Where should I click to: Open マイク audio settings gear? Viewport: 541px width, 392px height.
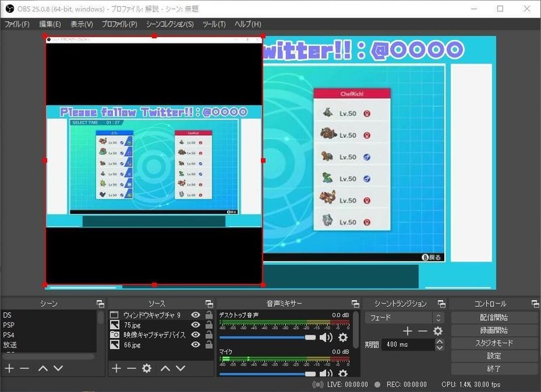pyautogui.click(x=343, y=373)
